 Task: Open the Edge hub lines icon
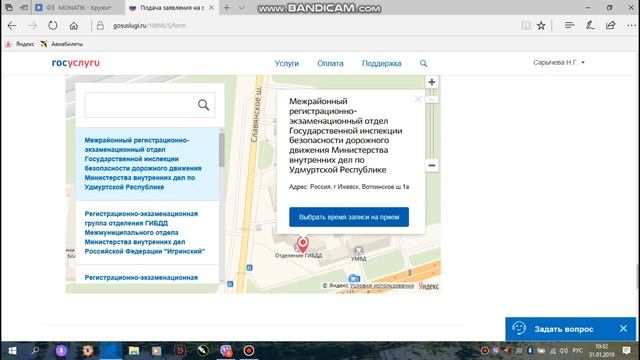pos(569,26)
